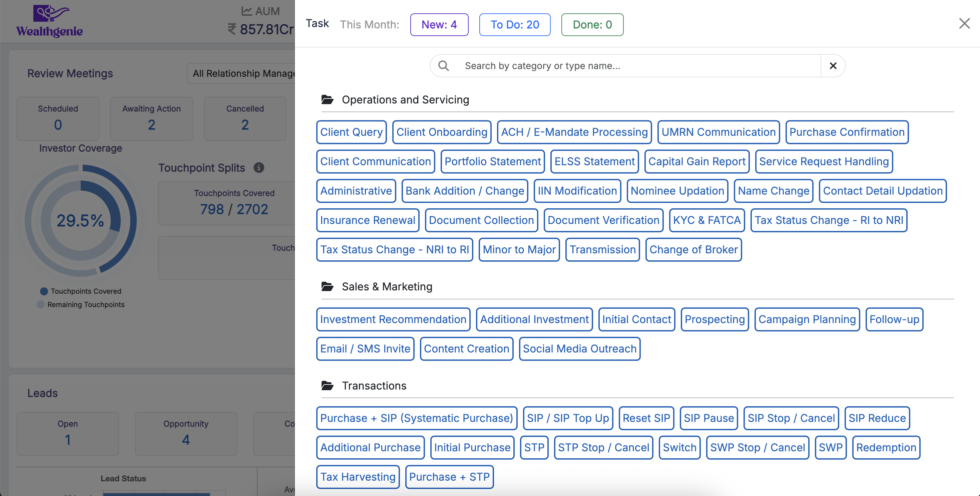Click the Sales & Marketing folder icon

point(327,287)
